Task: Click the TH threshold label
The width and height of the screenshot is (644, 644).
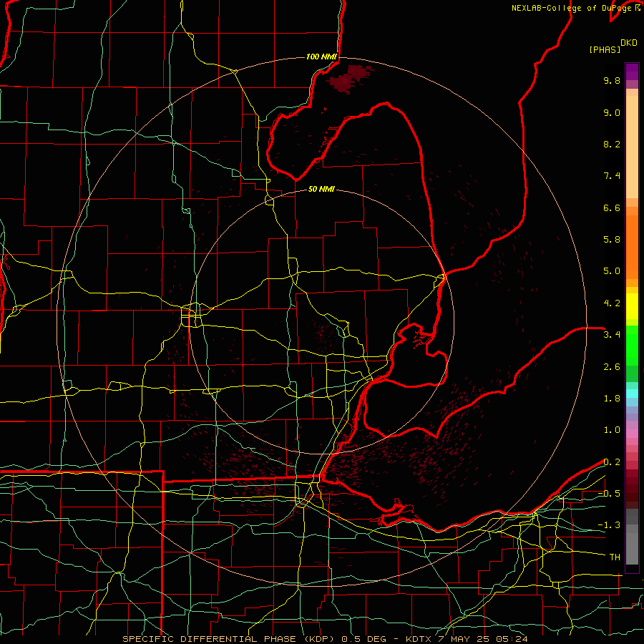Action: (x=615, y=557)
